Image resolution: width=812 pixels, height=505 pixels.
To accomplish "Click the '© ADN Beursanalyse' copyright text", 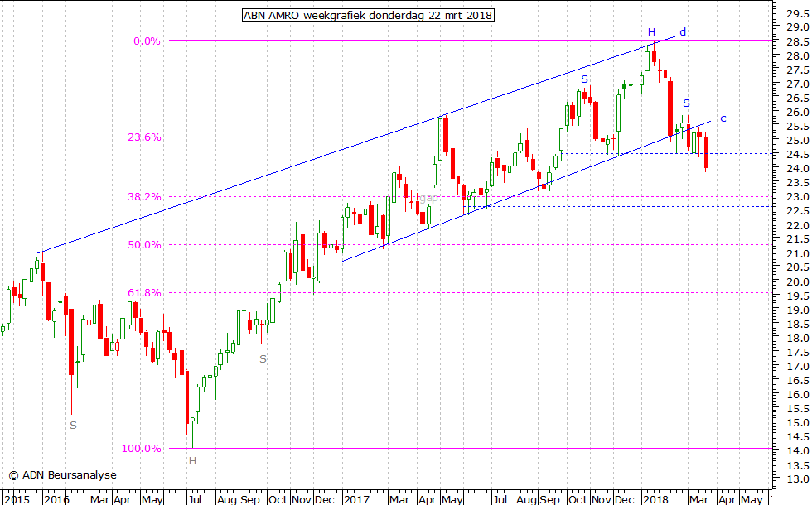I will (63, 475).
